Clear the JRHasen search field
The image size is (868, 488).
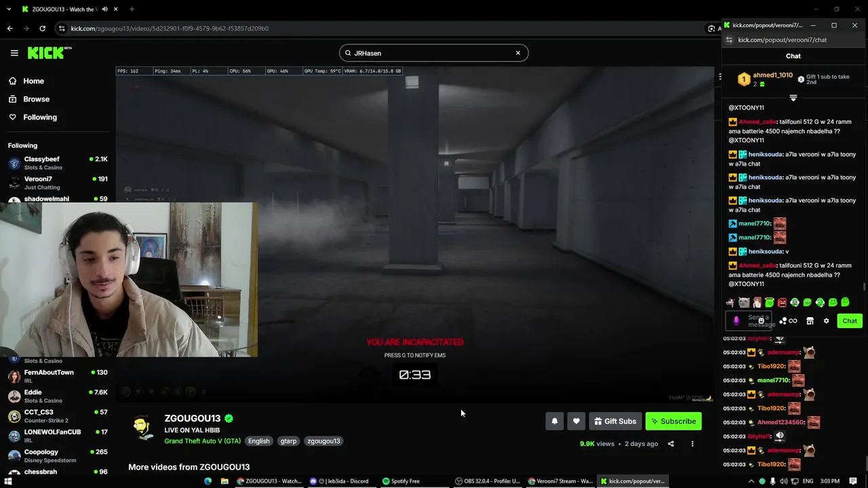point(518,53)
